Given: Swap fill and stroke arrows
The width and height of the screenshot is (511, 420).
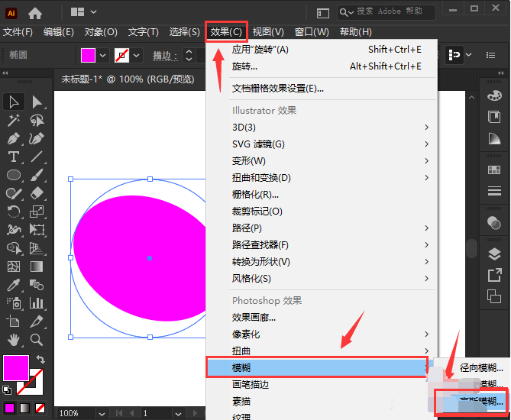Looking at the screenshot, I should (x=40, y=360).
